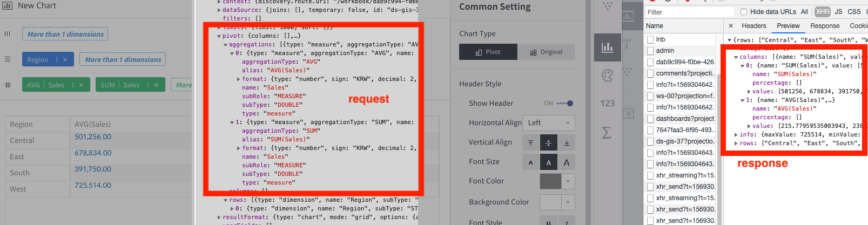Tick the ws-00?projection request checkbox
Image resolution: width=868 pixels, height=225 pixels.
coord(650,96)
